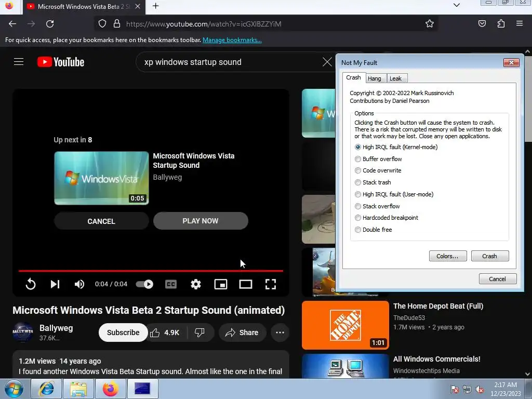
Task: Open Ballyweg channel avatar
Action: [23, 331]
